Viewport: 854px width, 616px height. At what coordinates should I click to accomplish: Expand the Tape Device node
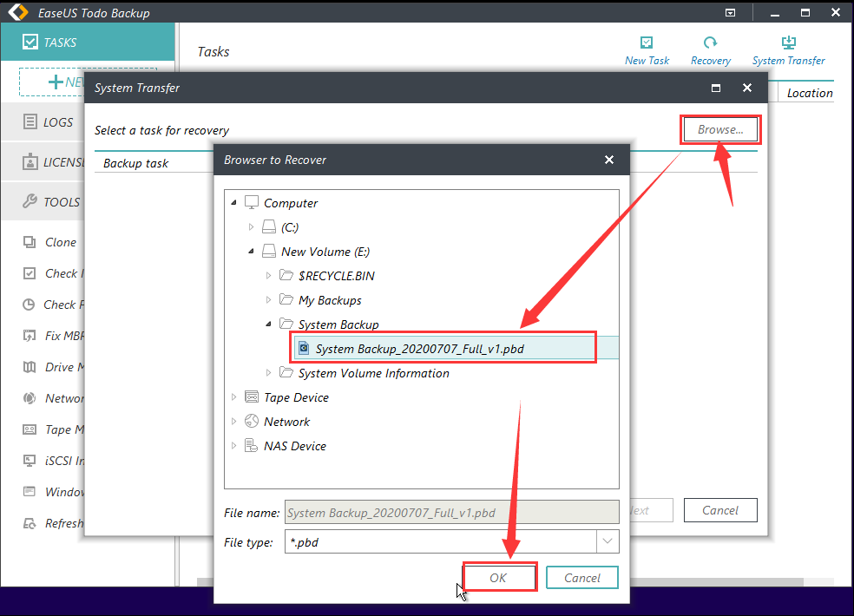coord(233,397)
